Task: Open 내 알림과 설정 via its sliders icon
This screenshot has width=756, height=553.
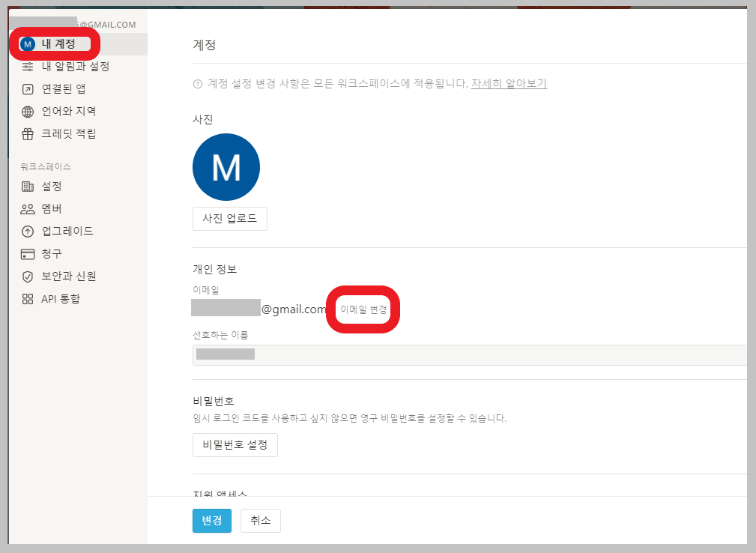Action: (x=27, y=66)
